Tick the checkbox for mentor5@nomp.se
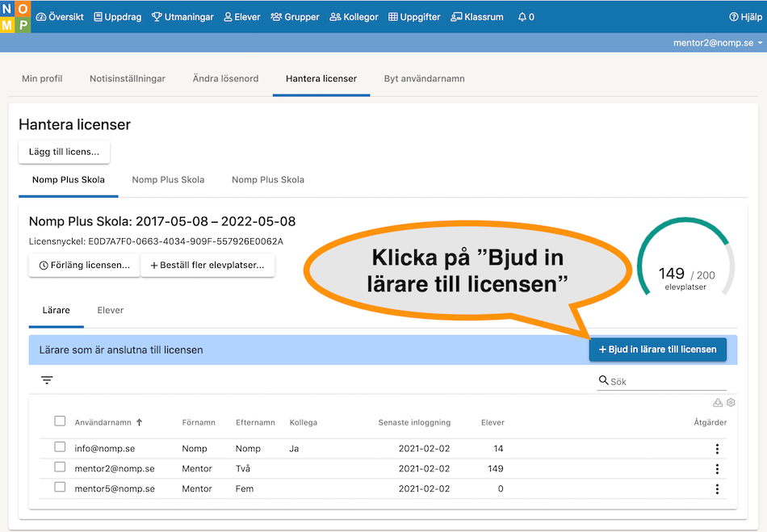 60,487
